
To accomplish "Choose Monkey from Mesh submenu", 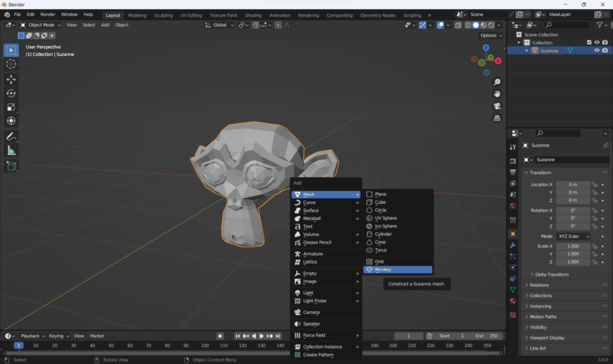I will [x=398, y=270].
